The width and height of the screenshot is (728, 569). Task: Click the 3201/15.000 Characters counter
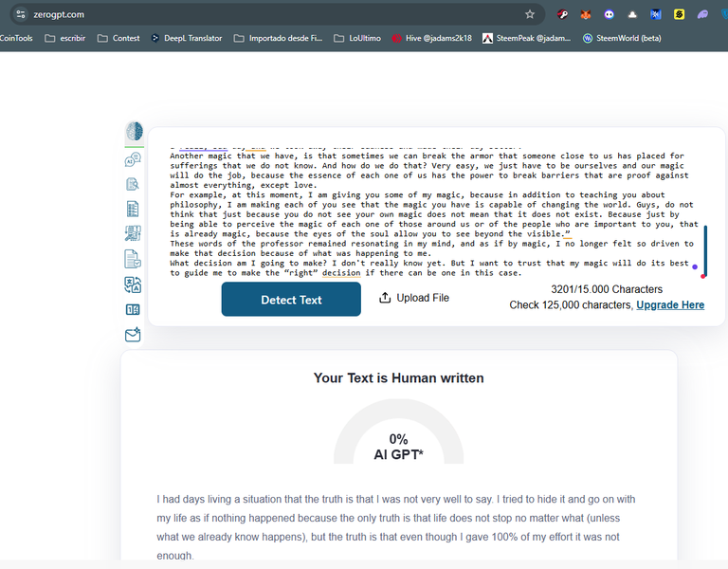[607, 289]
